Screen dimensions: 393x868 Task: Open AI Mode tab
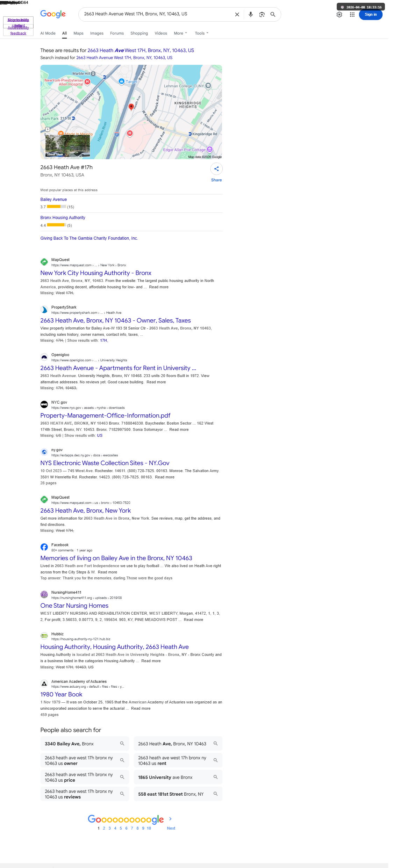click(48, 33)
